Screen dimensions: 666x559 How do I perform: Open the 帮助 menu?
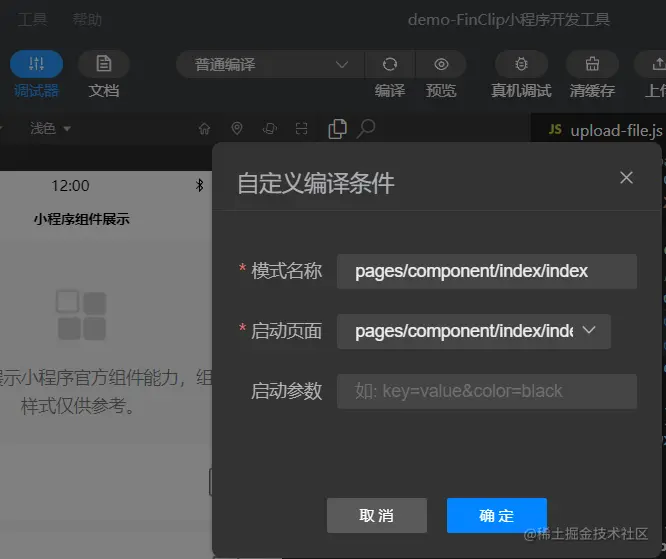pyautogui.click(x=87, y=20)
